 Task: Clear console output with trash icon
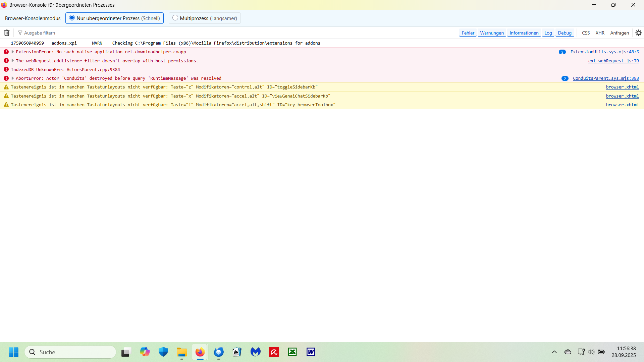(7, 33)
